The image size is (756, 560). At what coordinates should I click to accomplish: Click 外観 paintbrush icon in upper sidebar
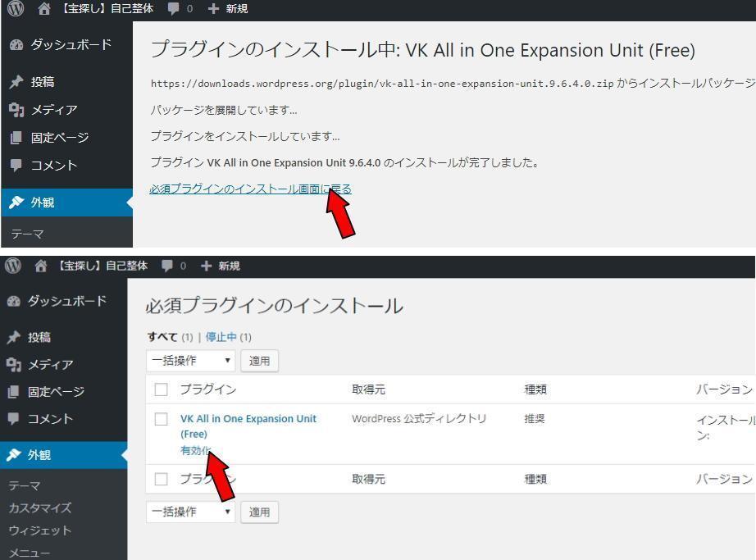point(16,203)
